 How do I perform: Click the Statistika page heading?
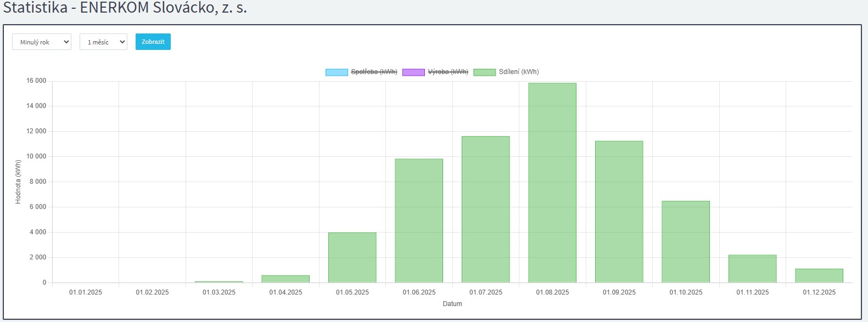[125, 8]
